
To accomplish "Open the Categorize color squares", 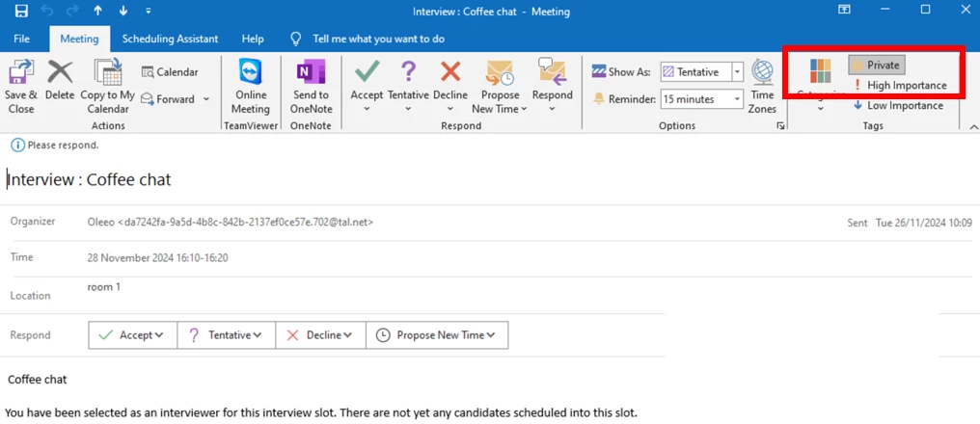I will tap(820, 72).
